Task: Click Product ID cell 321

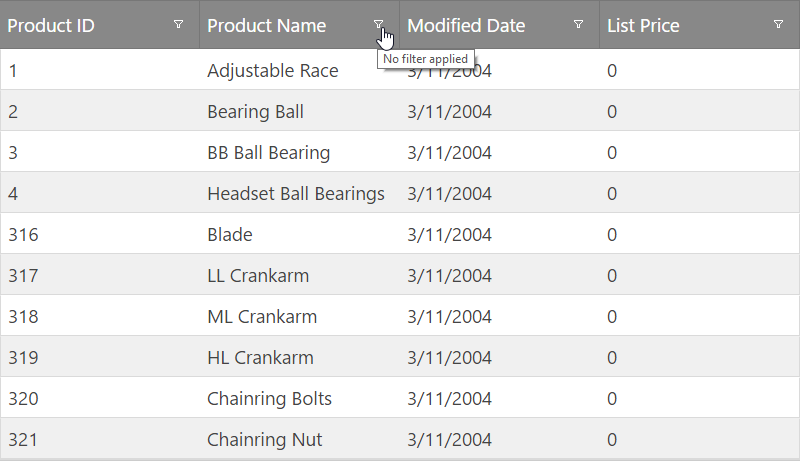Action: [22, 440]
